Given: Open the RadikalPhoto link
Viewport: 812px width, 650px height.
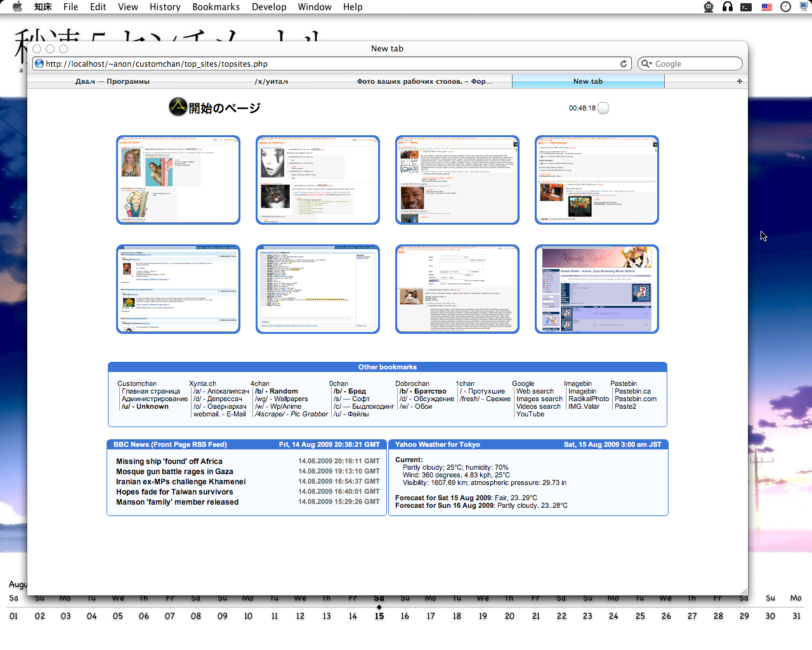Looking at the screenshot, I should (x=589, y=399).
